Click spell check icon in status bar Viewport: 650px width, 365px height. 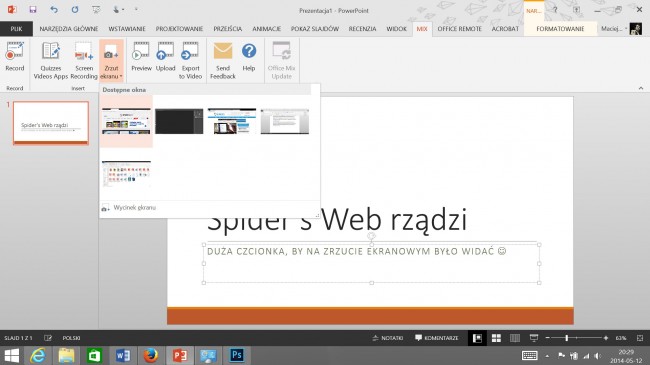(48, 338)
